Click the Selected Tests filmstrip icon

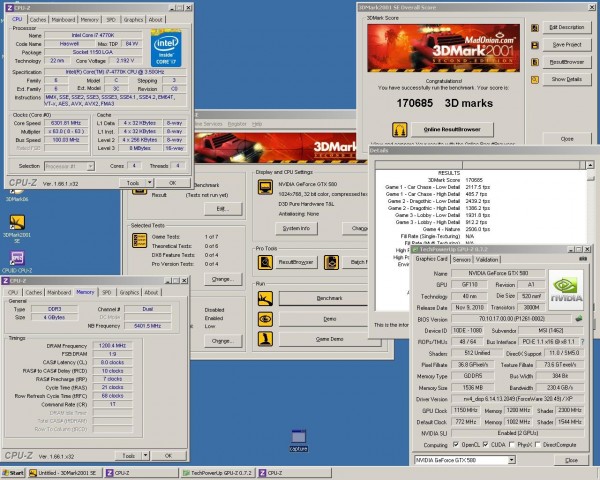(139, 241)
